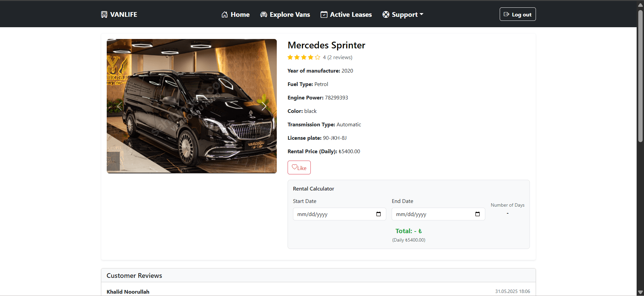Viewport: 644px width, 296px height.
Task: Click the Fuel Type: Petrol line
Action: (308, 84)
